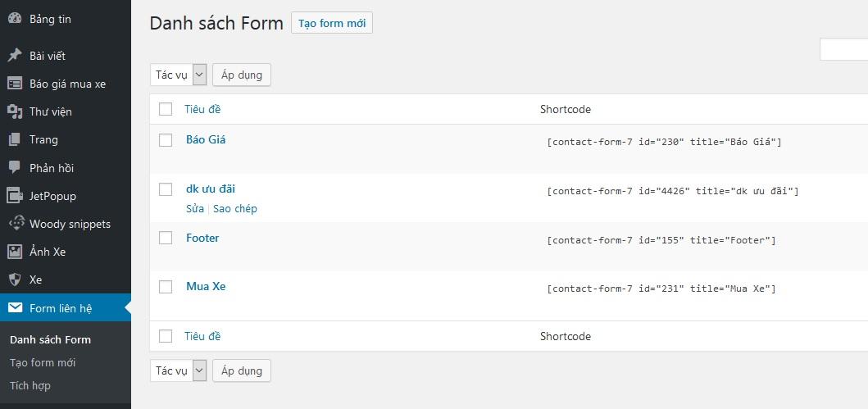Screen dimensions: 868x409
Task: Click the Thư viện media icon
Action: click(15, 111)
